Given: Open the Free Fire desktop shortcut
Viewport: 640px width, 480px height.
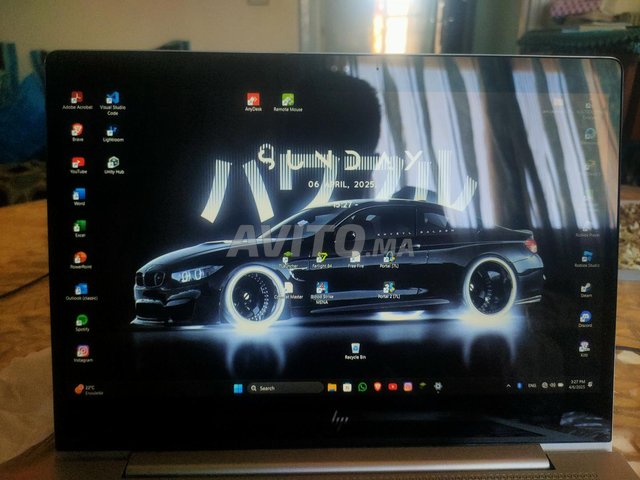Looking at the screenshot, I should [355, 258].
